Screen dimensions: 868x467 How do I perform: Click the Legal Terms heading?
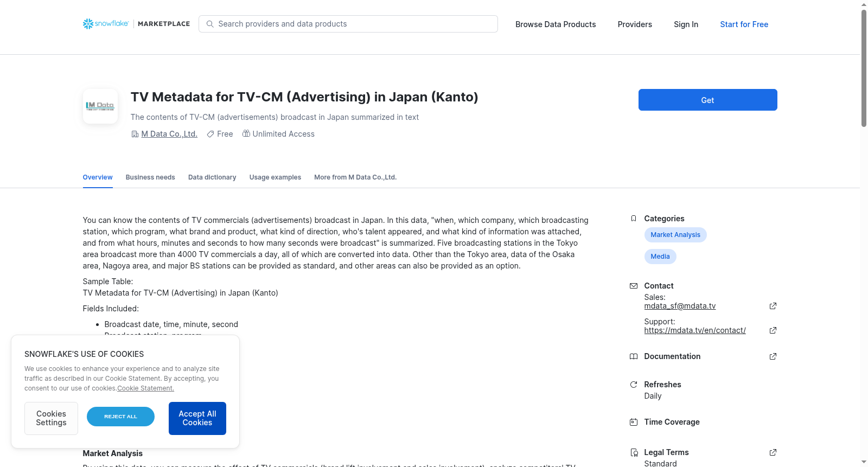[666, 452]
